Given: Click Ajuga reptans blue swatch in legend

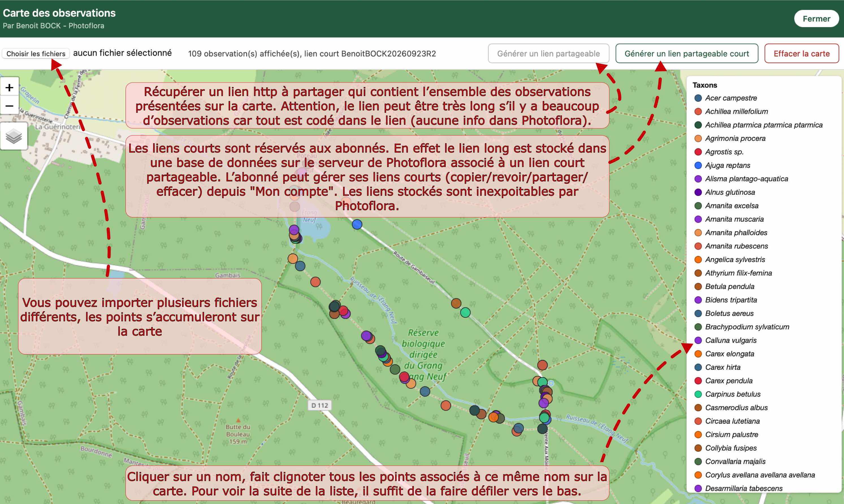Looking at the screenshot, I should (698, 165).
